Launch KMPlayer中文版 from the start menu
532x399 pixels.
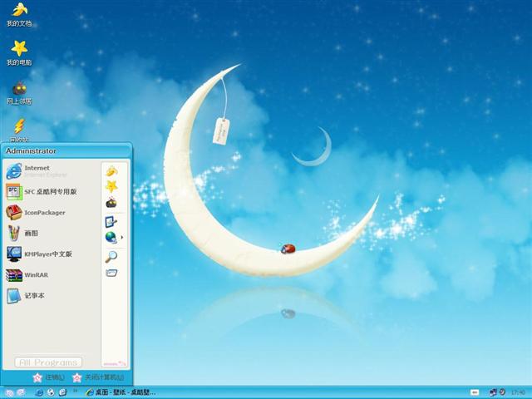[x=51, y=254]
